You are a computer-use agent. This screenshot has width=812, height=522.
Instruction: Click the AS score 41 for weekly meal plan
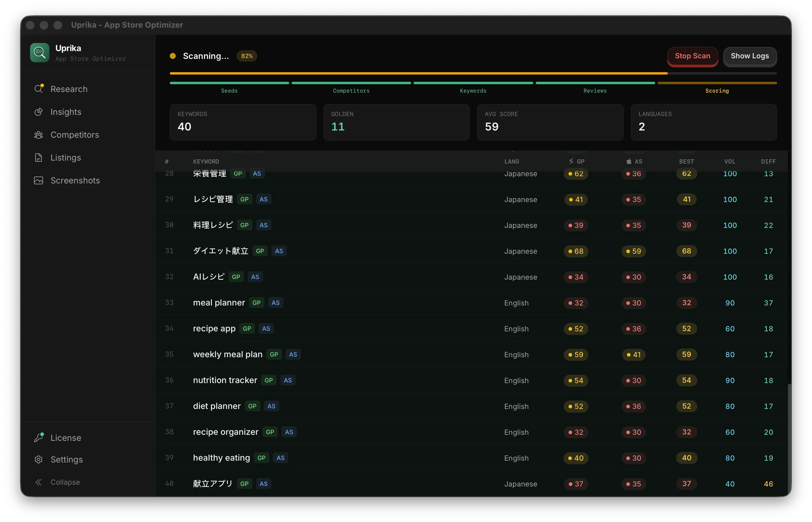coord(634,355)
